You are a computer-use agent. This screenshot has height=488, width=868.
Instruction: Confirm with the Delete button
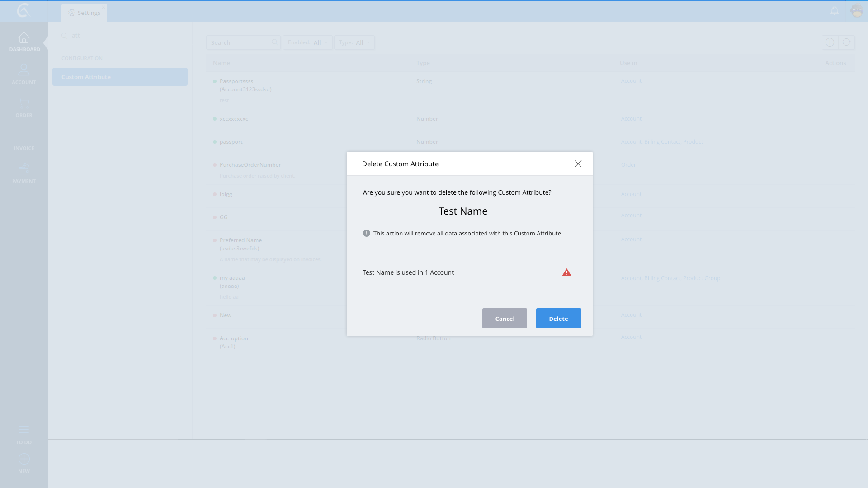point(558,319)
